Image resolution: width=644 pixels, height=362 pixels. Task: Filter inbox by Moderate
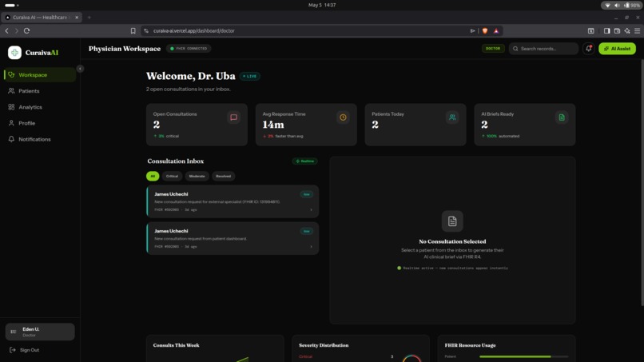point(197,176)
